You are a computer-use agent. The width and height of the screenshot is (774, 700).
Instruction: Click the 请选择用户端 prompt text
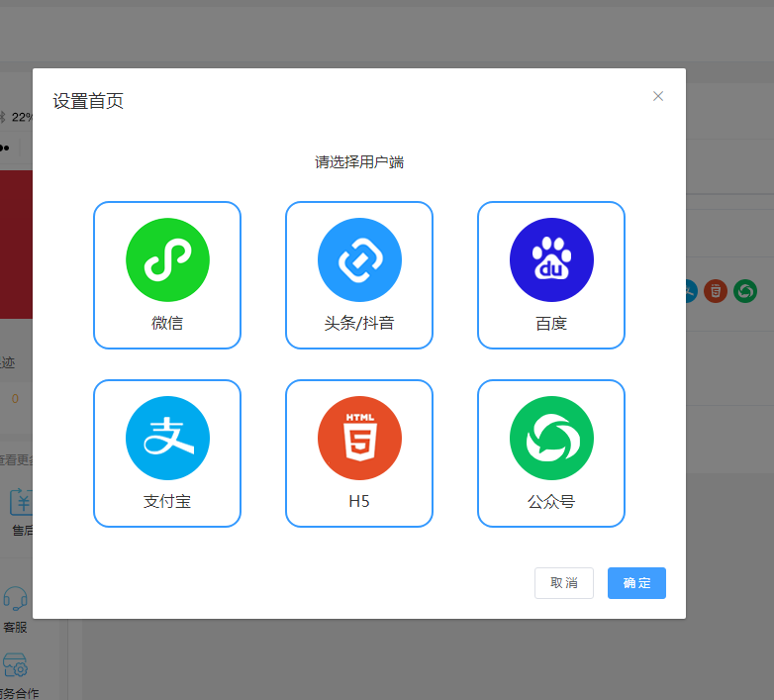coord(359,162)
